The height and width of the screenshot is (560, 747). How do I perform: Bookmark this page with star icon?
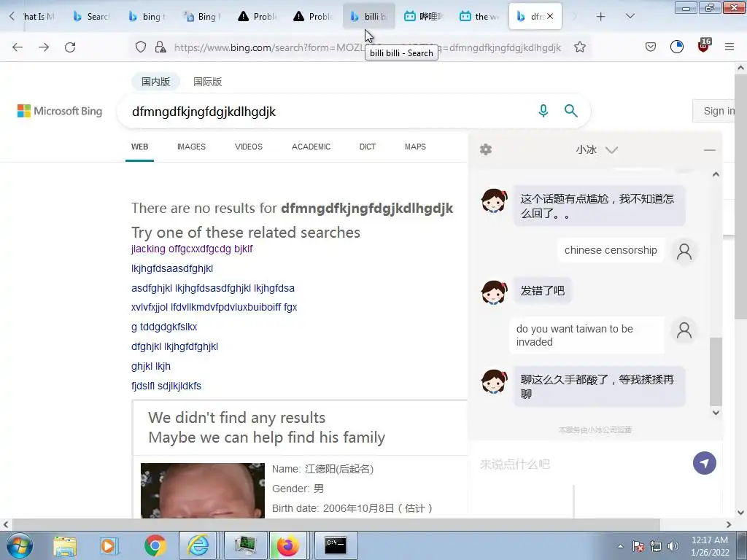580,47
